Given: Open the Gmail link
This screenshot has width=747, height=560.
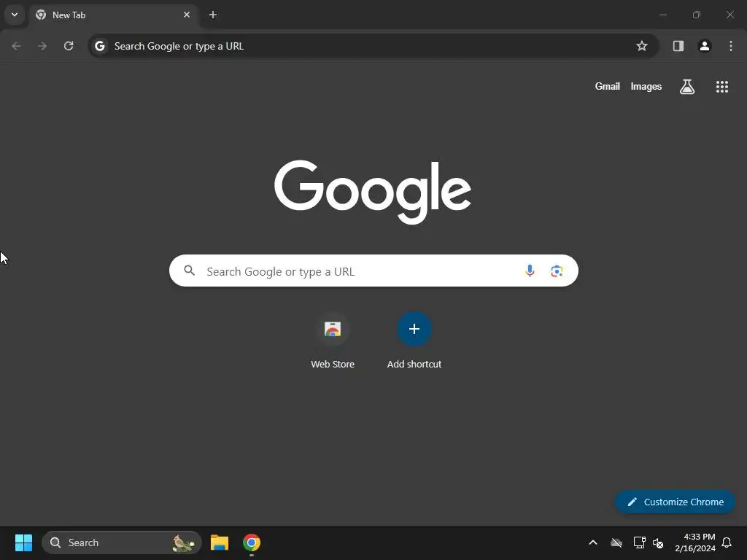Looking at the screenshot, I should pos(608,87).
